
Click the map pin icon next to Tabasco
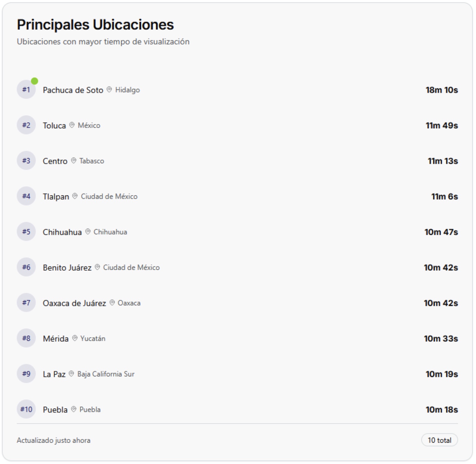pos(73,161)
